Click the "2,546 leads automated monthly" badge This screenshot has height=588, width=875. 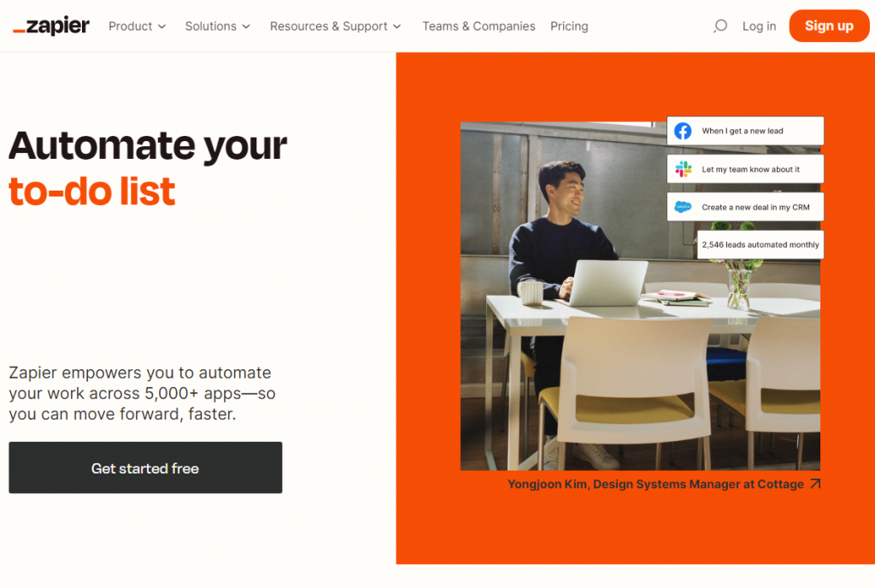(x=760, y=244)
